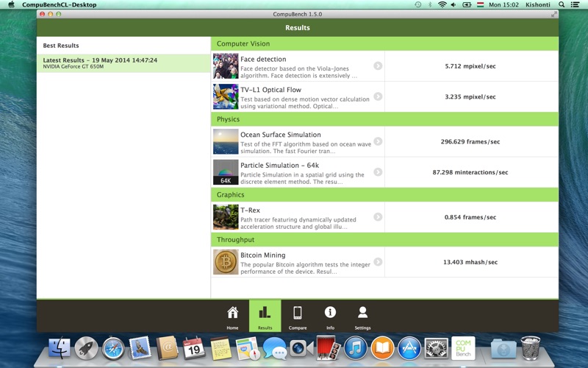Open the Apple menu
This screenshot has height=368, width=588.
coord(11,4)
